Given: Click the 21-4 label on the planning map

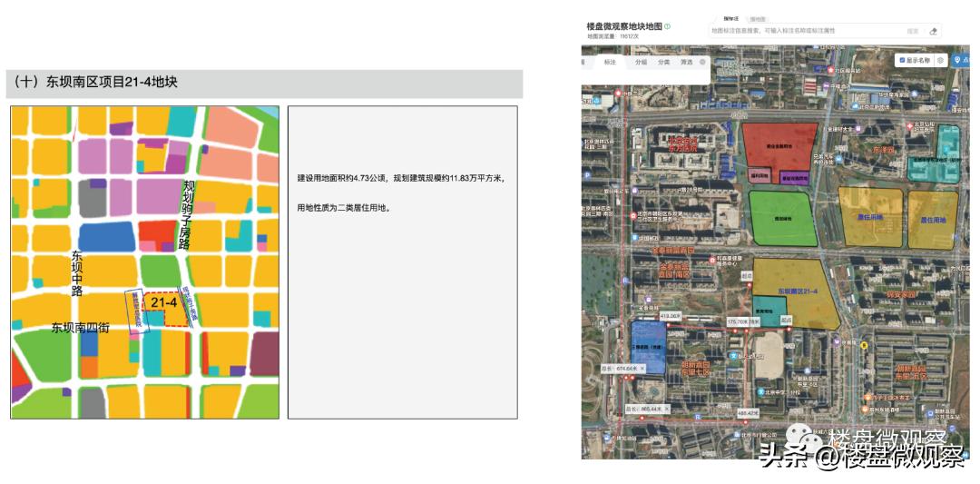Looking at the screenshot, I should click(166, 302).
